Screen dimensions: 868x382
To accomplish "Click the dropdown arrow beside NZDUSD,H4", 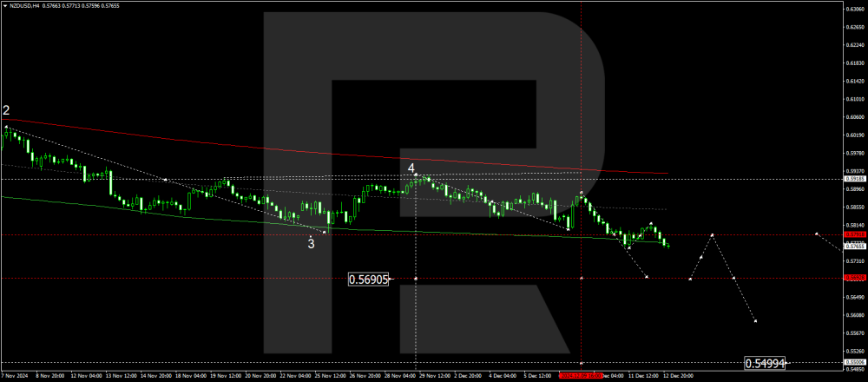I will [4, 5].
